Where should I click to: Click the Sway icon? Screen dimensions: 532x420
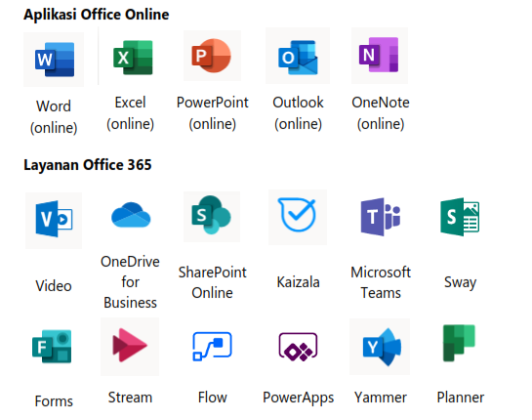(460, 217)
